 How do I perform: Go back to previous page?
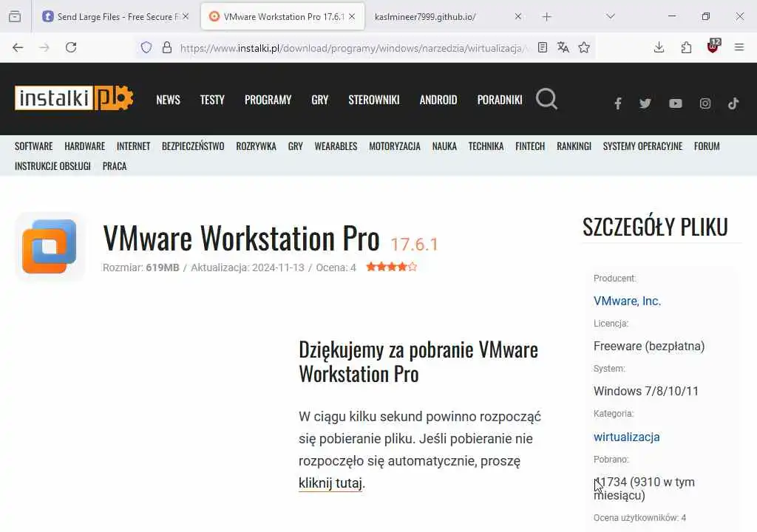click(x=18, y=47)
